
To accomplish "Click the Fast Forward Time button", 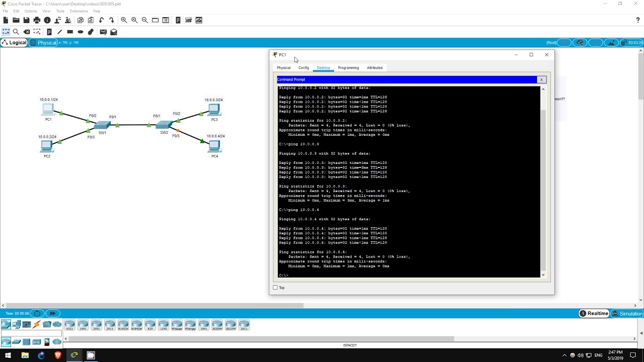I will (52, 313).
